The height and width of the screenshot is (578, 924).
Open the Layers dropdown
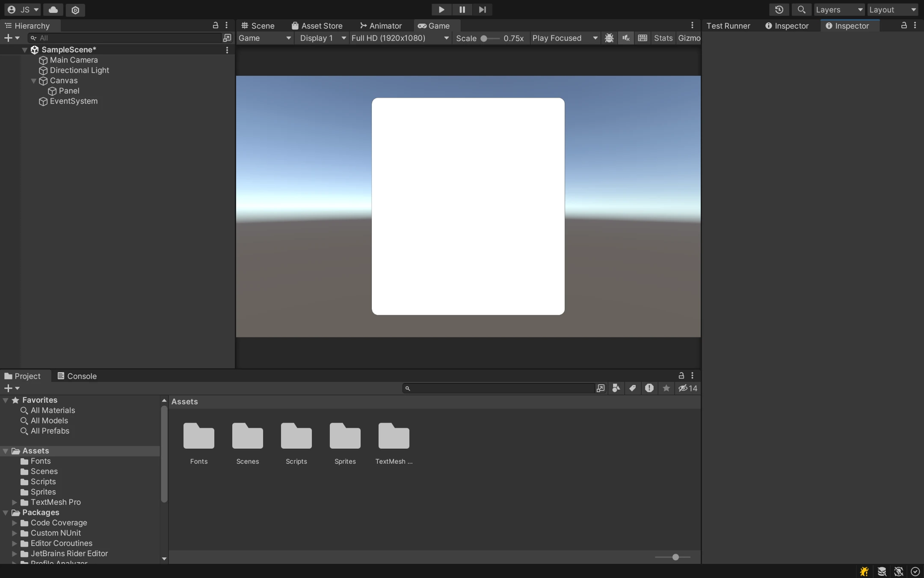[838, 9]
